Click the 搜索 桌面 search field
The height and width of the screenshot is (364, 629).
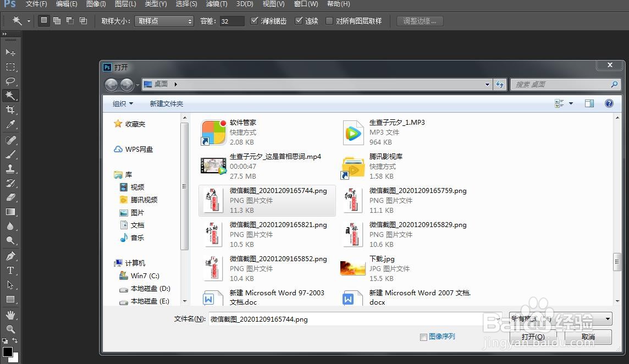pyautogui.click(x=565, y=84)
